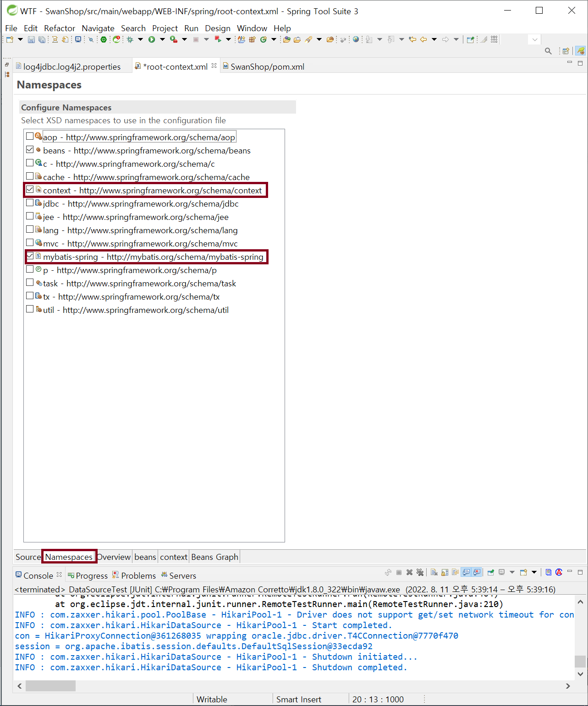
Task: Click Remove All Terminated Launches icon
Action: click(x=420, y=572)
